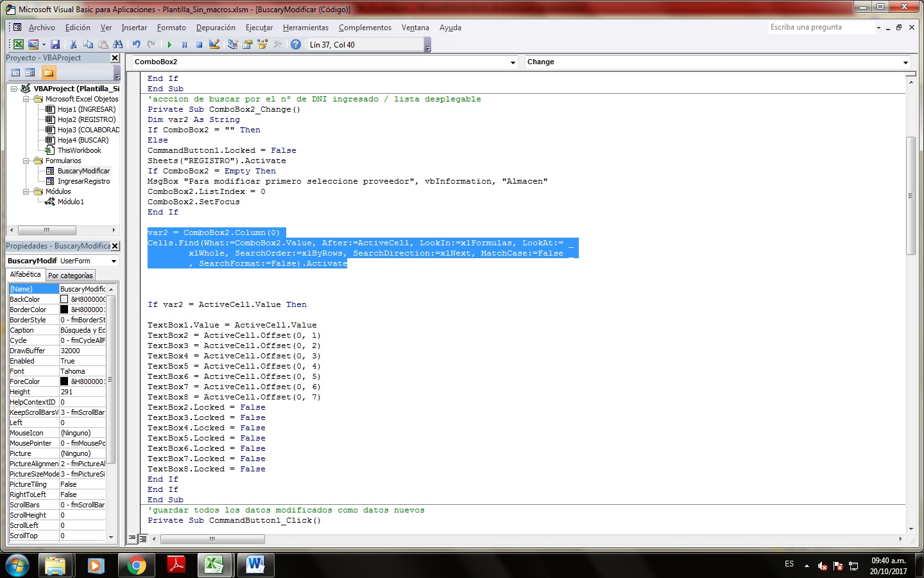The image size is (924, 578).
Task: Select the IngresarRegistro form
Action: click(83, 181)
